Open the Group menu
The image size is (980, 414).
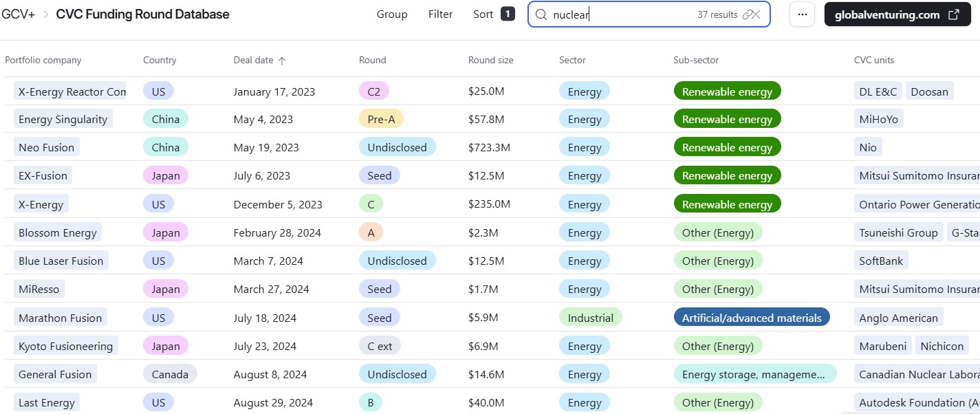coord(392,14)
